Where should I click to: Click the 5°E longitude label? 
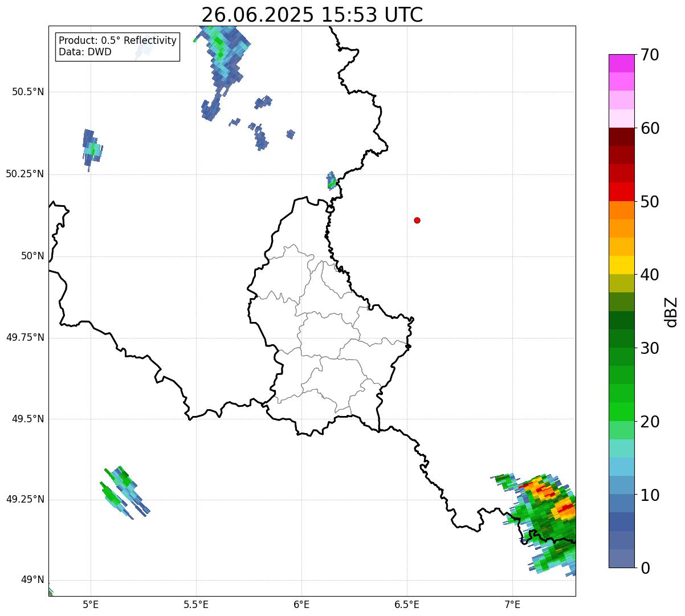tap(91, 604)
